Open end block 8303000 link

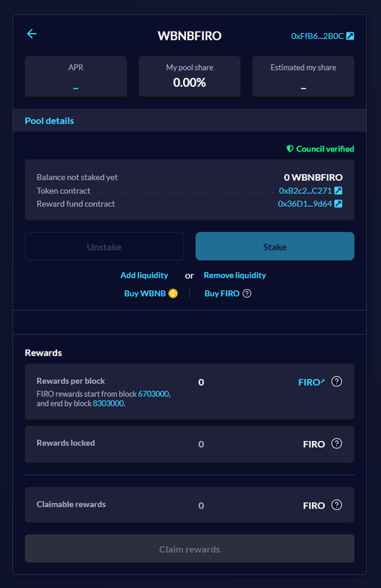108,404
